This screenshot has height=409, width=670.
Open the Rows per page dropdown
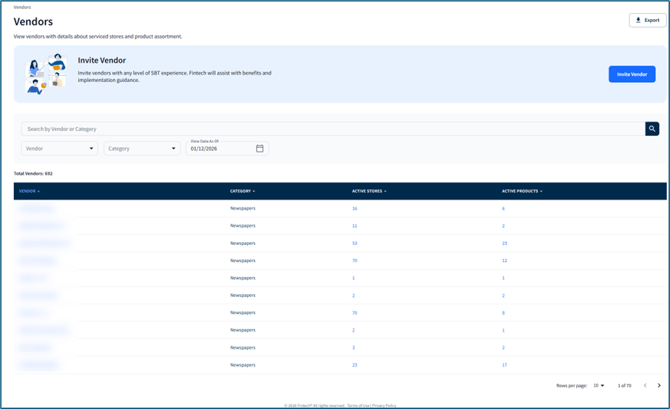pyautogui.click(x=599, y=385)
